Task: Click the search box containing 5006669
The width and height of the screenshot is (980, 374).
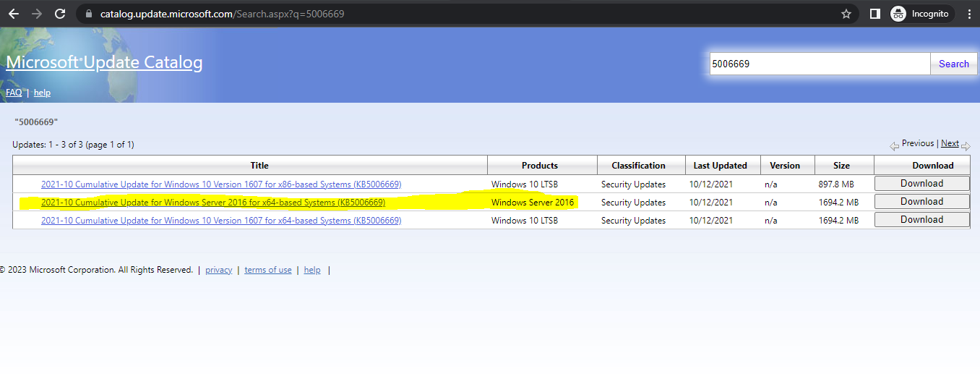Action: 820,64
